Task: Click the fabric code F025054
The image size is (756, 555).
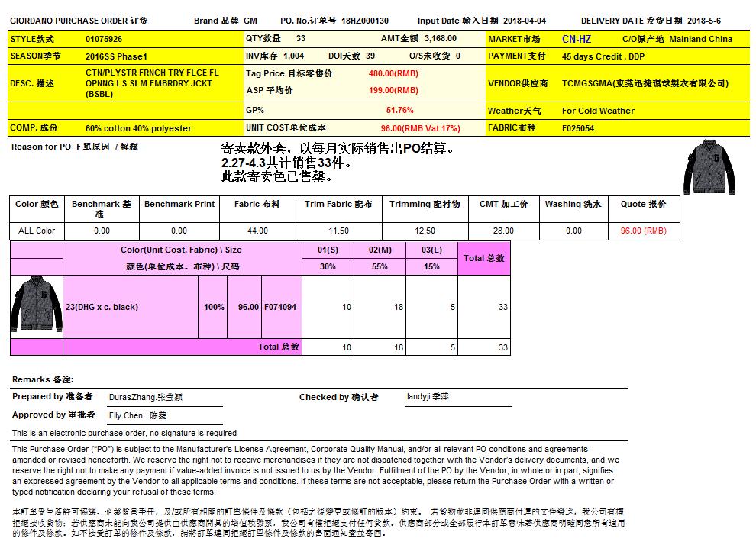Action: pyautogui.click(x=578, y=128)
